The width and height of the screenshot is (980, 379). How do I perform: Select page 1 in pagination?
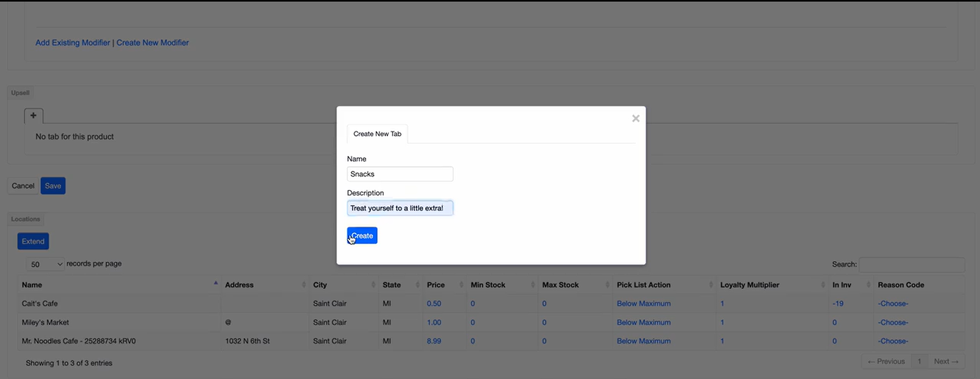pos(920,362)
